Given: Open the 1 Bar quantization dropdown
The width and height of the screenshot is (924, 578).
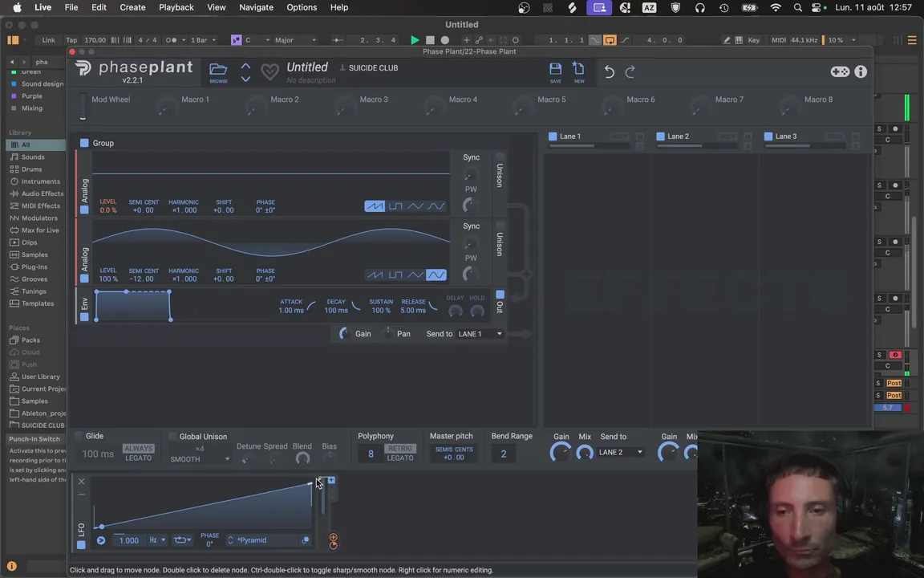Looking at the screenshot, I should pos(203,40).
